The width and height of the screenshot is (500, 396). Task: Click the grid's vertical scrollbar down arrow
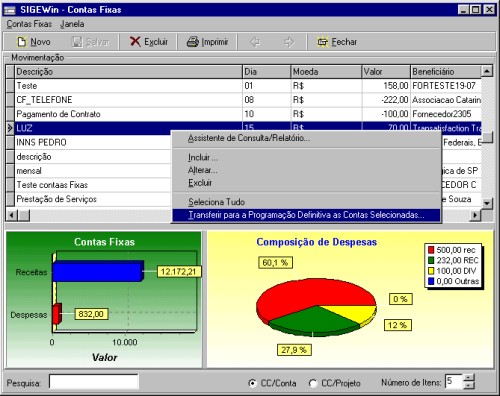pos(487,203)
